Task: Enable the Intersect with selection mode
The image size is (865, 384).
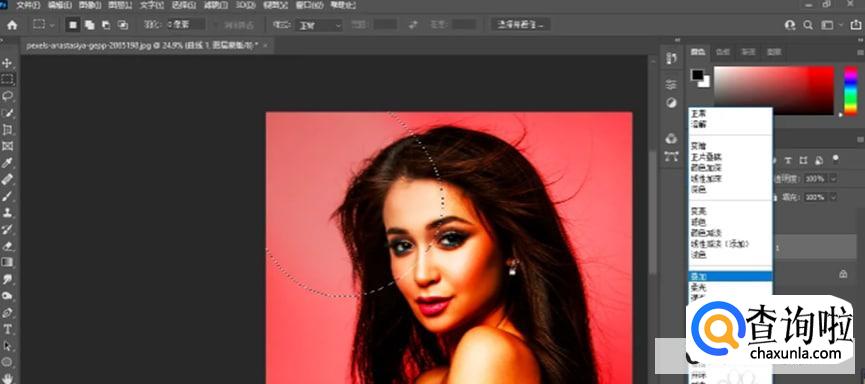Action: pyautogui.click(x=122, y=25)
